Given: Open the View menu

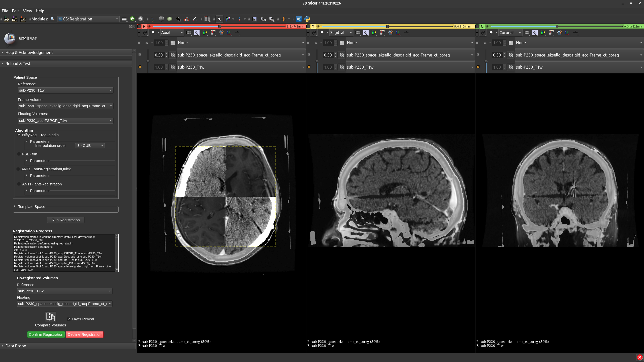Looking at the screenshot, I should pyautogui.click(x=27, y=11).
